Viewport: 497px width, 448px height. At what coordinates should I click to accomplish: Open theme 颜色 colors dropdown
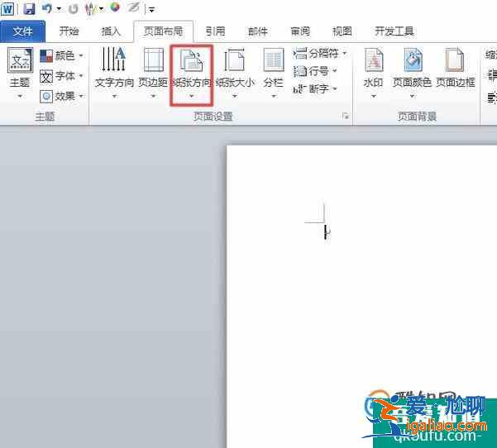(x=61, y=55)
